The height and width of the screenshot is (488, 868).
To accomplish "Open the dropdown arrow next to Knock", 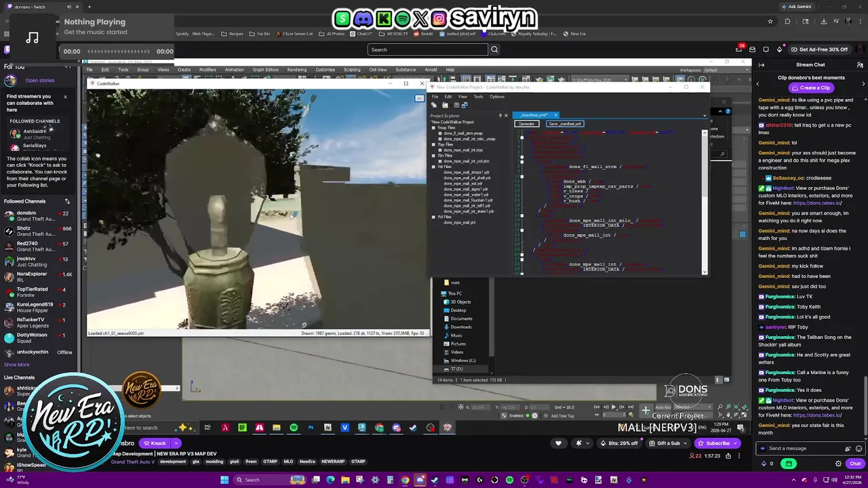I will click(175, 443).
